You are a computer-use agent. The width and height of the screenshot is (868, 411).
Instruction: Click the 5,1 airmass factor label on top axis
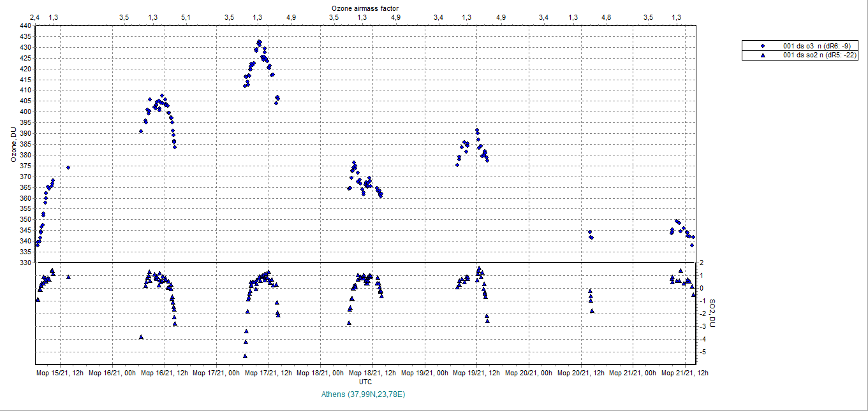point(186,17)
